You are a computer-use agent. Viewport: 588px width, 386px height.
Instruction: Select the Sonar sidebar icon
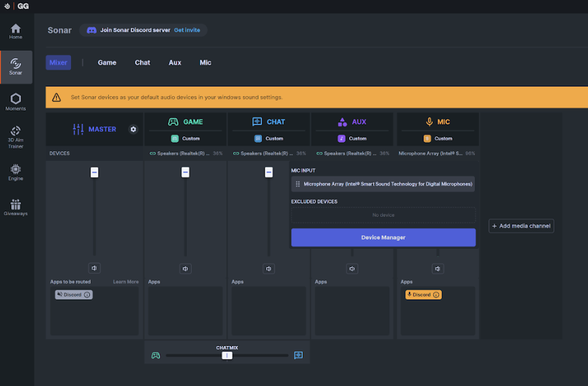[x=15, y=67]
